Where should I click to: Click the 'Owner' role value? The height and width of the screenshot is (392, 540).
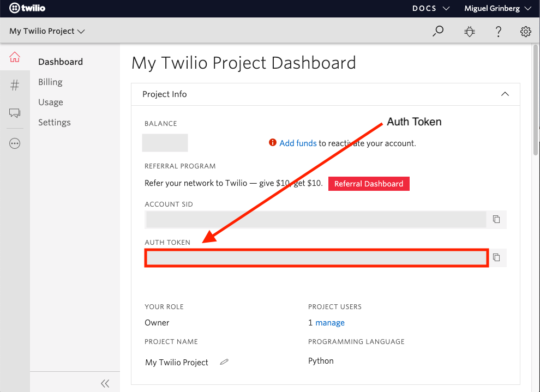point(157,322)
